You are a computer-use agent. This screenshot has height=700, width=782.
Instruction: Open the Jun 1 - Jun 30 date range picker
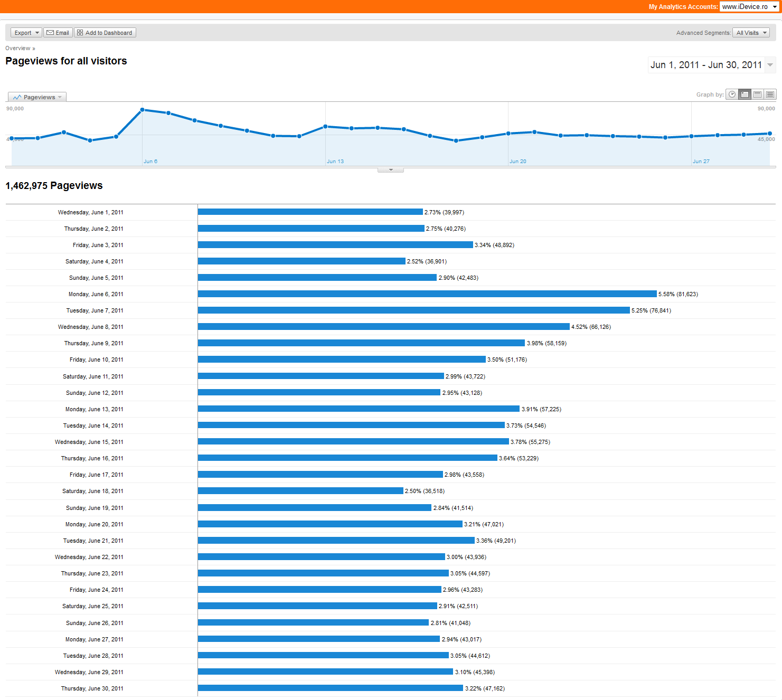point(712,65)
